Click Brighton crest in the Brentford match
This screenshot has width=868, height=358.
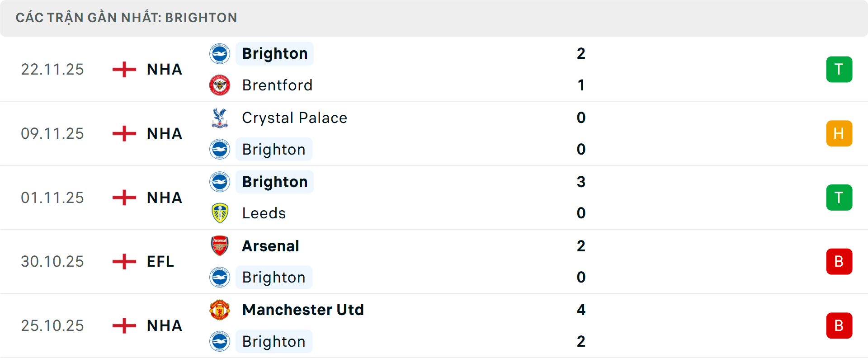(220, 54)
